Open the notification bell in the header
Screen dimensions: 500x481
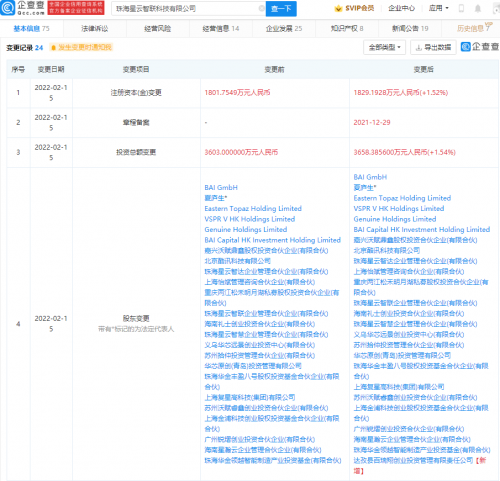point(478,8)
